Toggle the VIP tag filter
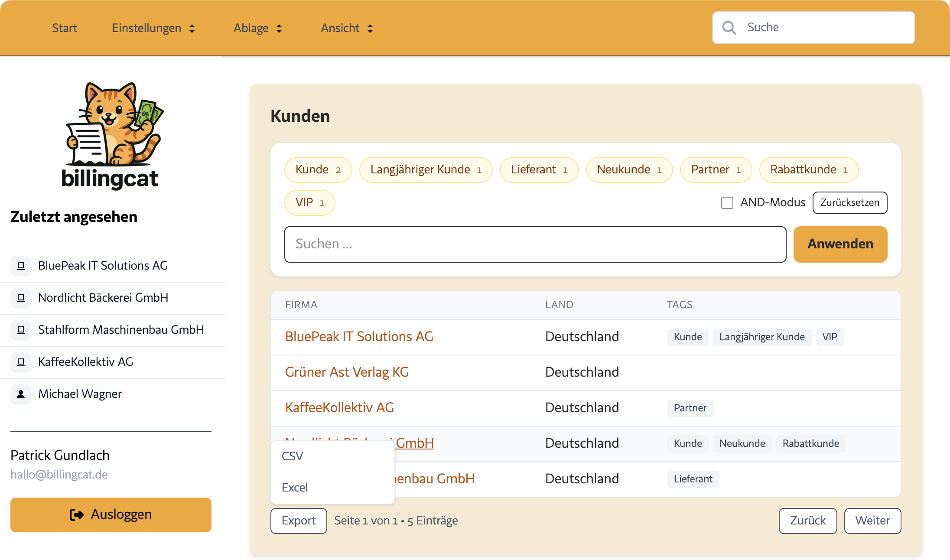The image size is (950, 560). tap(309, 203)
